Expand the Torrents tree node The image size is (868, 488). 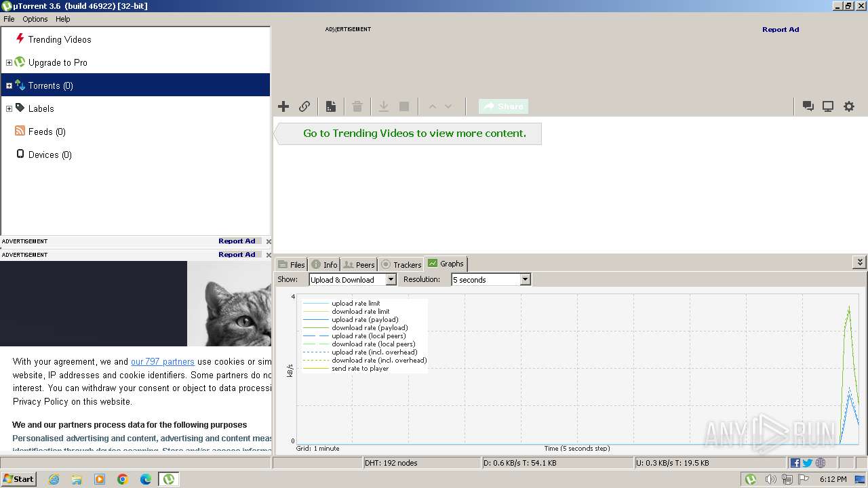pos(9,85)
